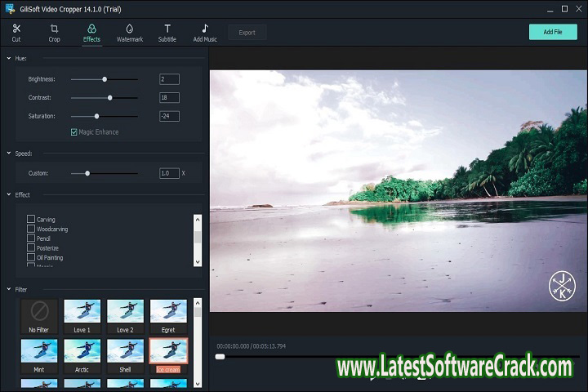Click the Export button

tap(247, 33)
